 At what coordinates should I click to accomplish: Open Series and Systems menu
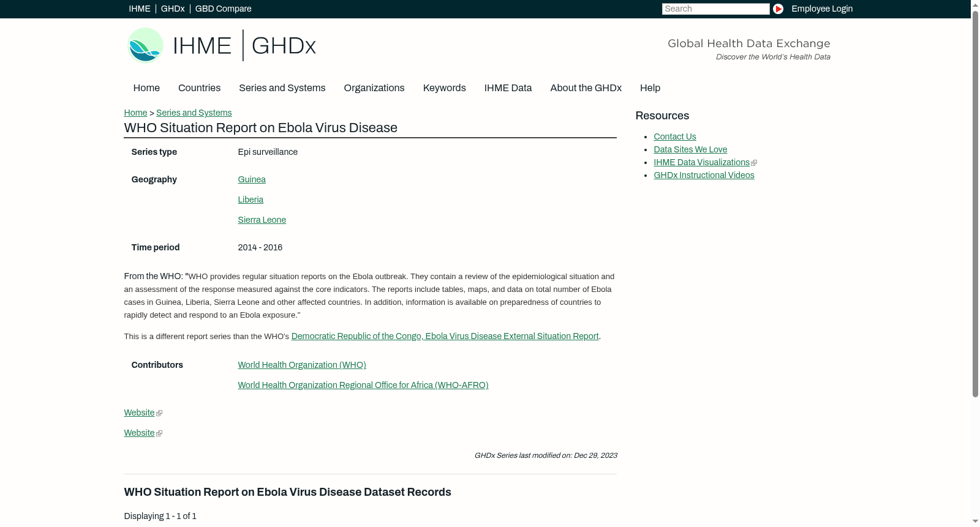[282, 88]
